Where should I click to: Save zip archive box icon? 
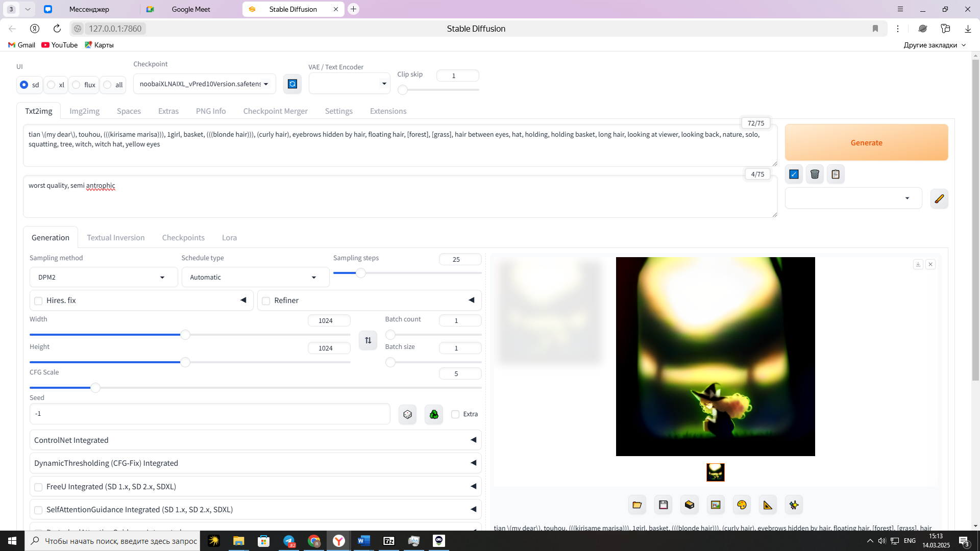690,505
